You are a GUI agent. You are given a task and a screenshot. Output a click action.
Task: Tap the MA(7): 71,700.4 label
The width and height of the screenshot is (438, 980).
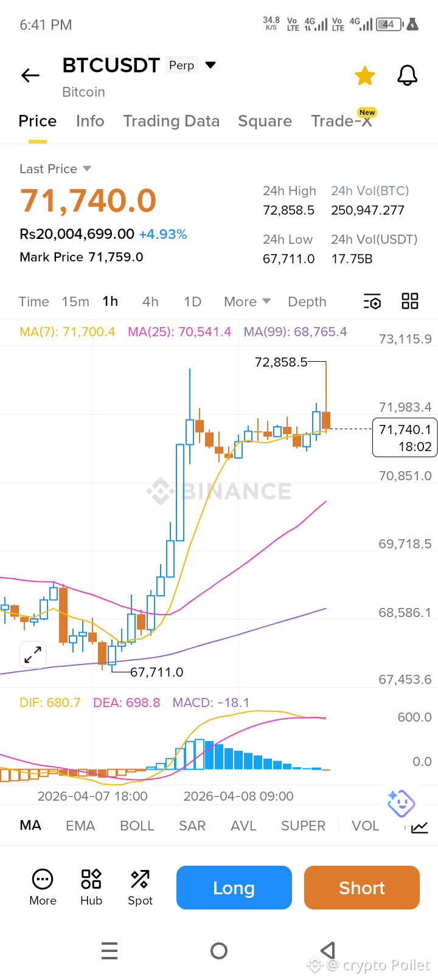68,332
